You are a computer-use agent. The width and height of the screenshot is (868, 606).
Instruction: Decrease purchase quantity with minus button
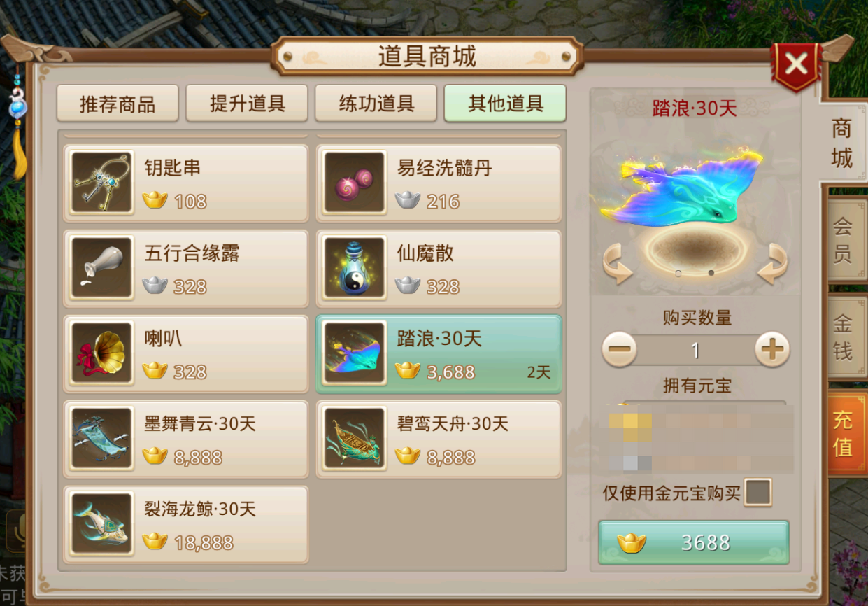pyautogui.click(x=620, y=349)
